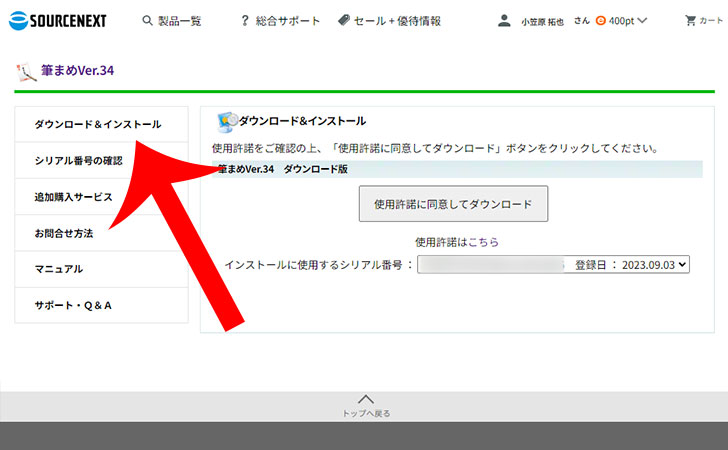
Task: Open the serial number dropdown
Action: tap(553, 265)
